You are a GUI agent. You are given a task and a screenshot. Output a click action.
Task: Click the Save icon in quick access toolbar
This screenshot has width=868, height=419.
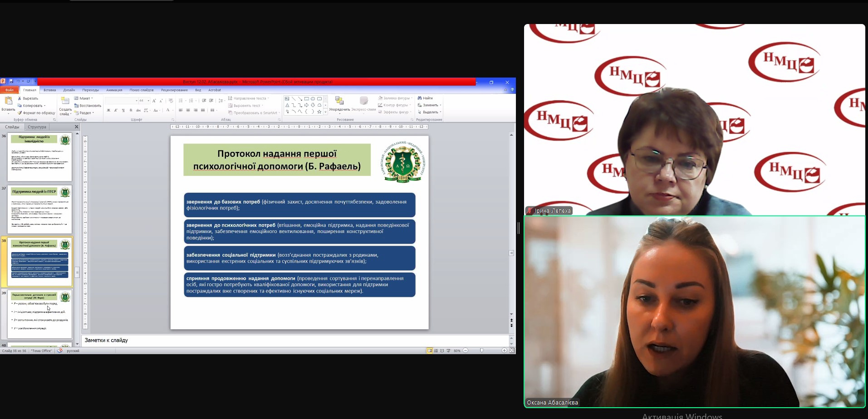(11, 82)
